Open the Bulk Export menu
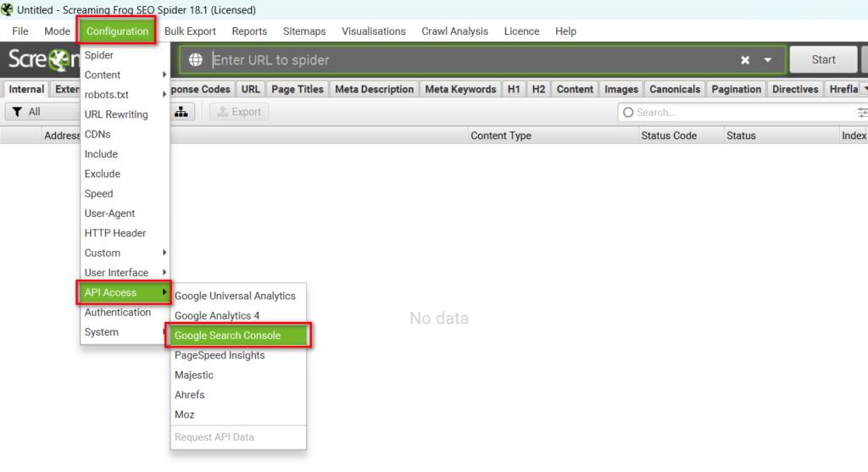Viewport: 868px width, 472px height. (190, 31)
